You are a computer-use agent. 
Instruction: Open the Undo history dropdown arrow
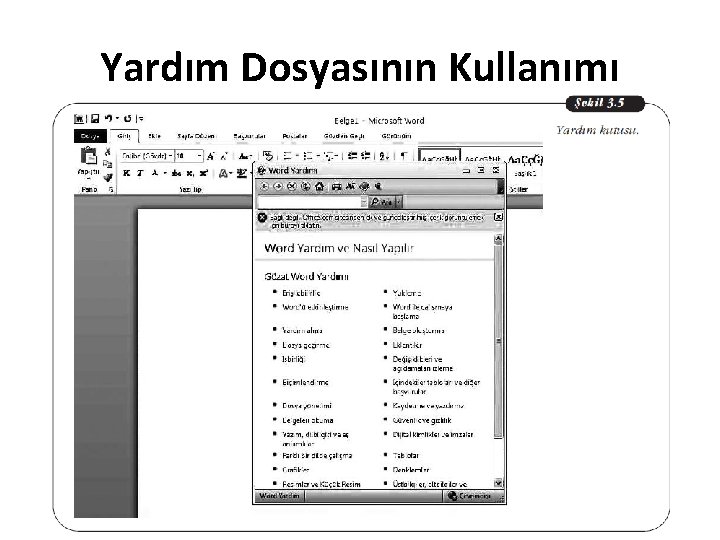click(x=117, y=118)
